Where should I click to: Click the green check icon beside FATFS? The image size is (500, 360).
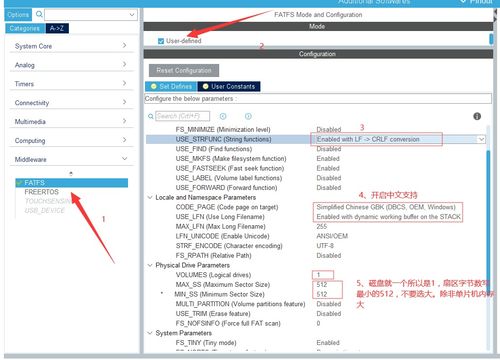pos(20,183)
